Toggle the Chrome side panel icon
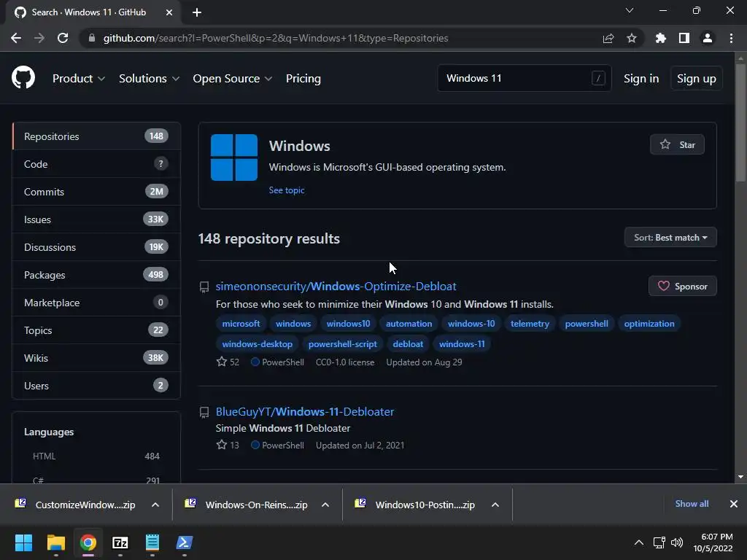Image resolution: width=747 pixels, height=560 pixels. 684,38
